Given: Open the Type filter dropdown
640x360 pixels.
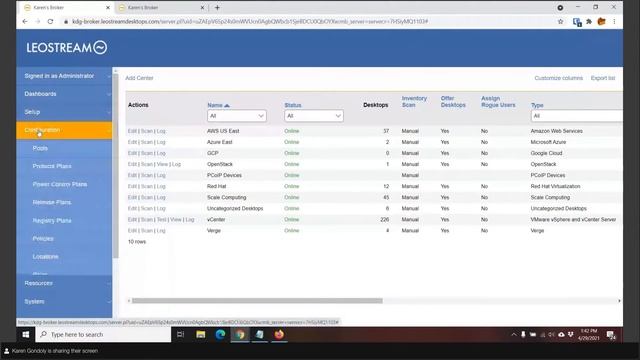Looking at the screenshot, I should point(577,116).
